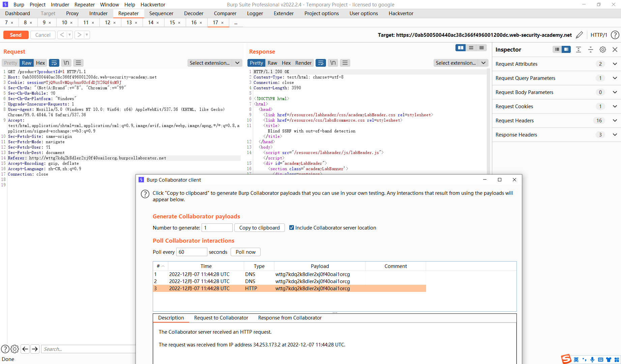Screen dimensions: 621x364
Task: Select combined tabbed view layout icon
Action: pyautogui.click(x=481, y=48)
